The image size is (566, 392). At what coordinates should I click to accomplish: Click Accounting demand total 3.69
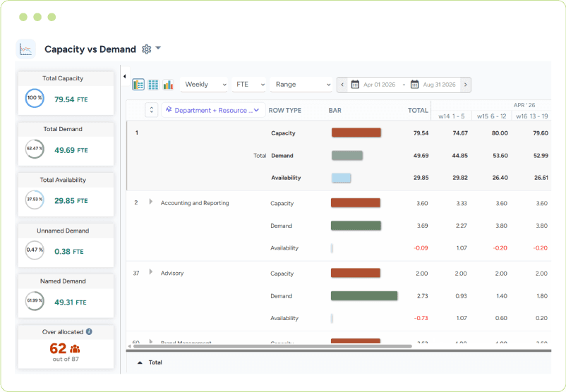(x=422, y=226)
